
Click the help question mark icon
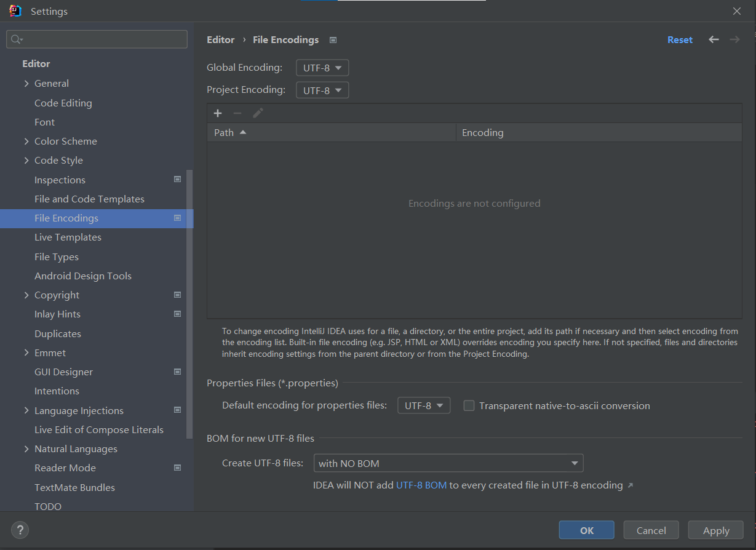[20, 530]
